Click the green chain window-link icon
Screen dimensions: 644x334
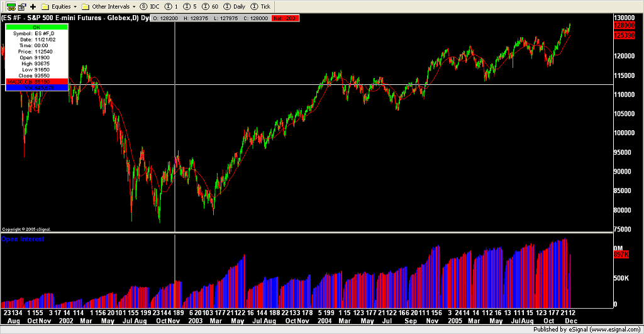[11, 6]
